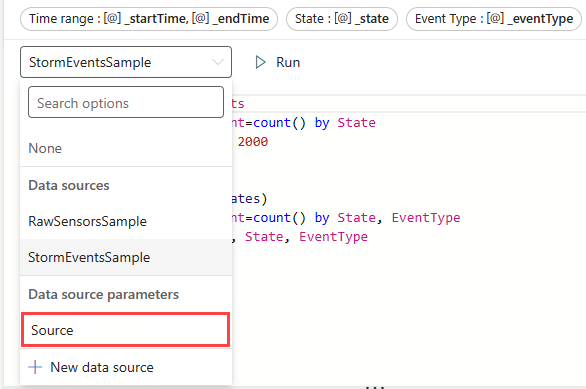Click the value 2000 in the query
Screen dimensions: 586x389
pos(253,142)
